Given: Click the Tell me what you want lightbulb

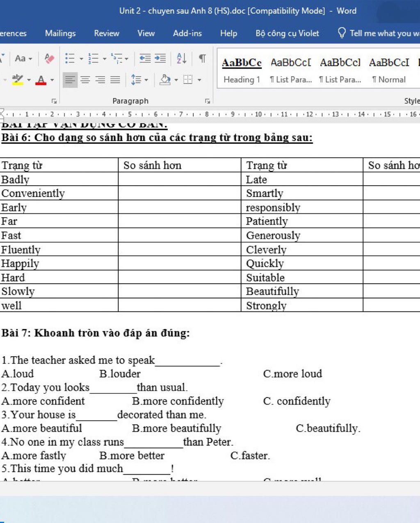Looking at the screenshot, I should [x=342, y=33].
